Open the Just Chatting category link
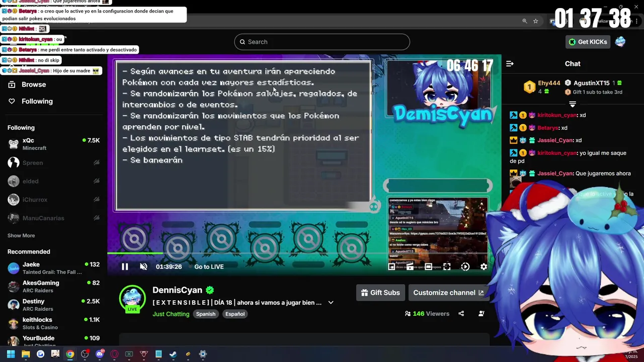This screenshot has height=362, width=644. pos(171,314)
